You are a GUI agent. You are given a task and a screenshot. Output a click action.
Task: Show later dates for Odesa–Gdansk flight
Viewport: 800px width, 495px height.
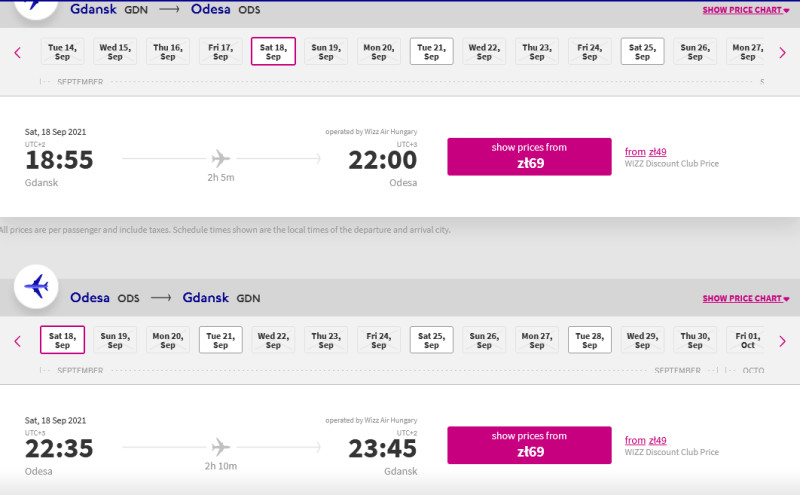coord(782,341)
